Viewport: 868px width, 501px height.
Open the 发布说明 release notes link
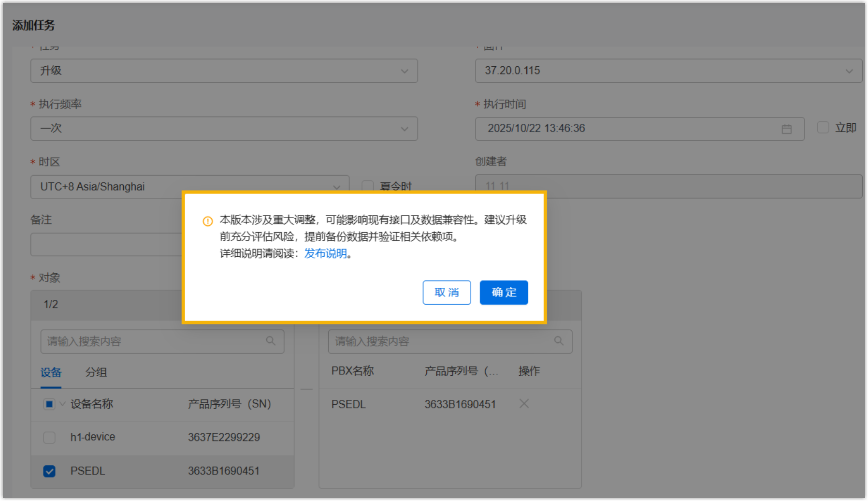325,253
